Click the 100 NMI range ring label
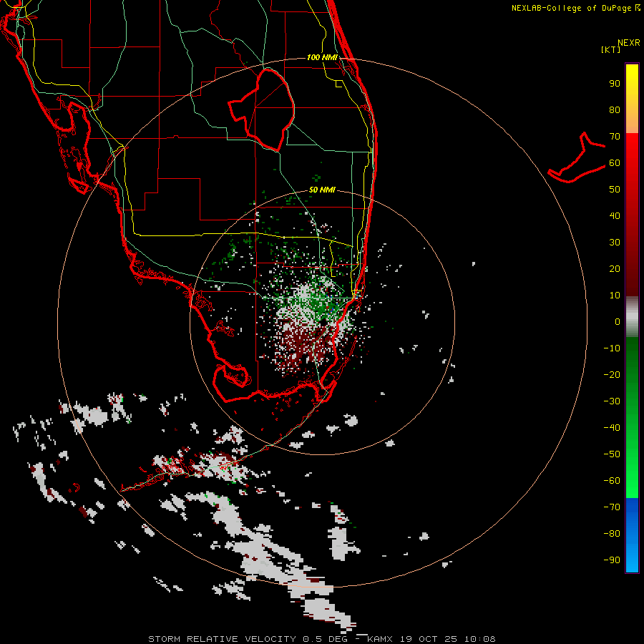The width and height of the screenshot is (644, 644). tap(322, 57)
